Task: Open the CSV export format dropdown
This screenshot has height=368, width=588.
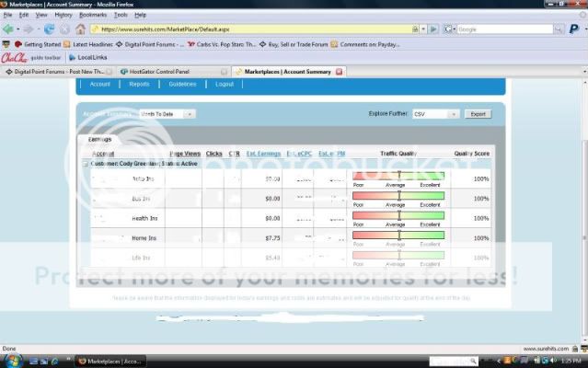Action: [x=436, y=114]
